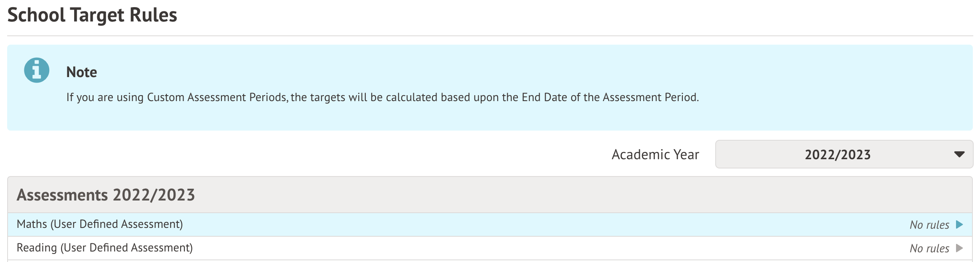Click "No rules" on the Reading row
The image size is (980, 262).
click(x=929, y=249)
